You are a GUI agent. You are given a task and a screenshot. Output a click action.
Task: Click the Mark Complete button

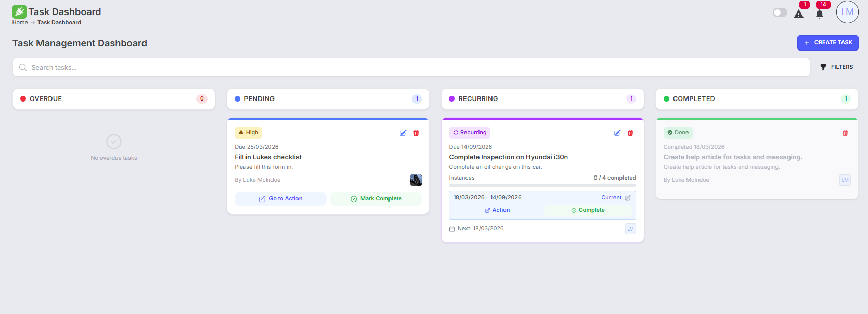[375, 199]
